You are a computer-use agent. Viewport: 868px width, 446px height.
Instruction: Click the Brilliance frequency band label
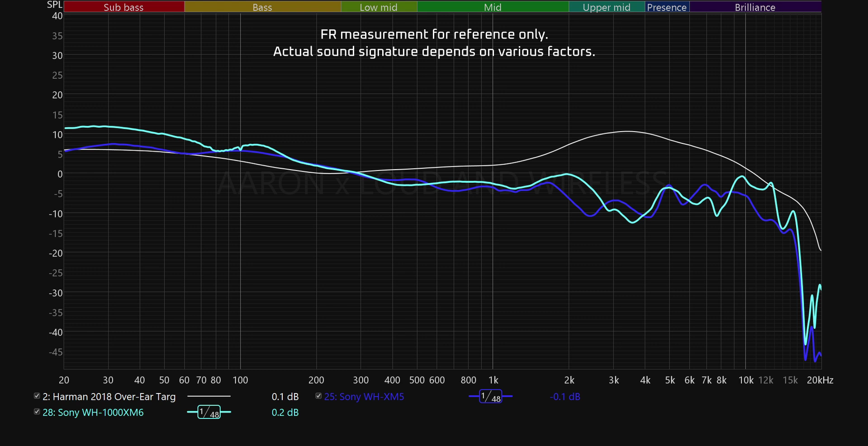[x=755, y=7]
